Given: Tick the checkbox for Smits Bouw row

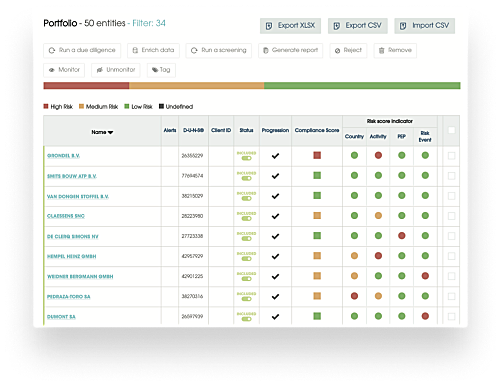Looking at the screenshot, I should tap(451, 176).
